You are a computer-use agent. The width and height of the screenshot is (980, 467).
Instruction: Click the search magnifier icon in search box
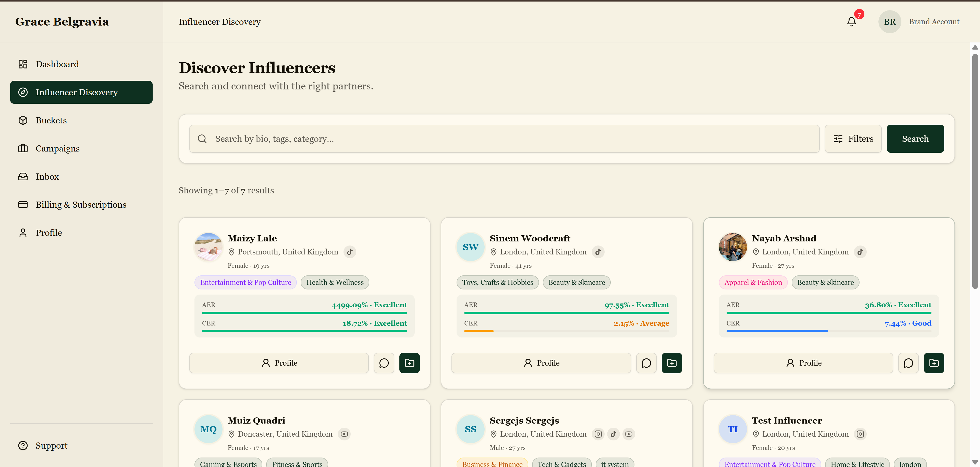coord(202,139)
